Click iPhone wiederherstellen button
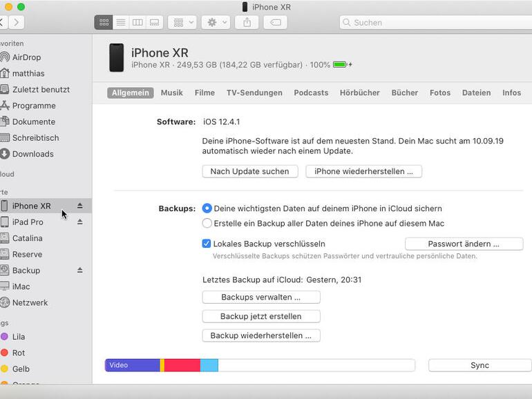532x399 pixels. click(x=363, y=171)
